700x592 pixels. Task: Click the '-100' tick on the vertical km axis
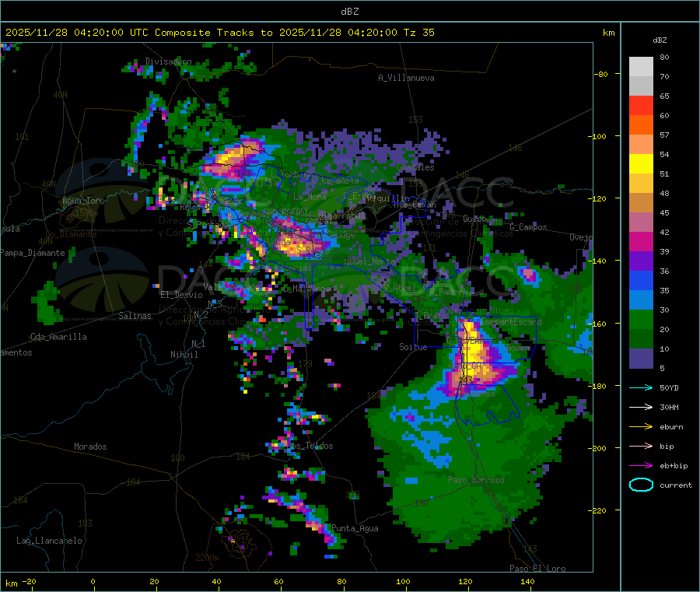pyautogui.click(x=597, y=137)
